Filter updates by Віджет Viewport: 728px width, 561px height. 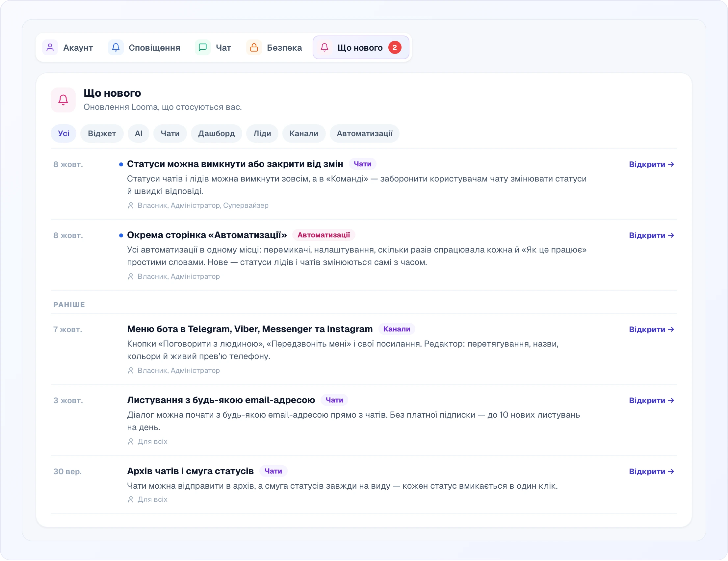[x=102, y=134]
